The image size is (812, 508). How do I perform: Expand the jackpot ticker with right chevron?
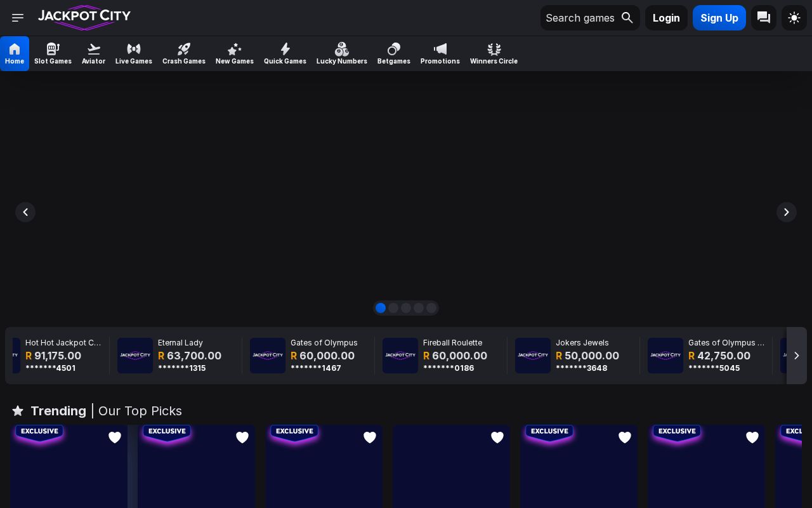[797, 356]
